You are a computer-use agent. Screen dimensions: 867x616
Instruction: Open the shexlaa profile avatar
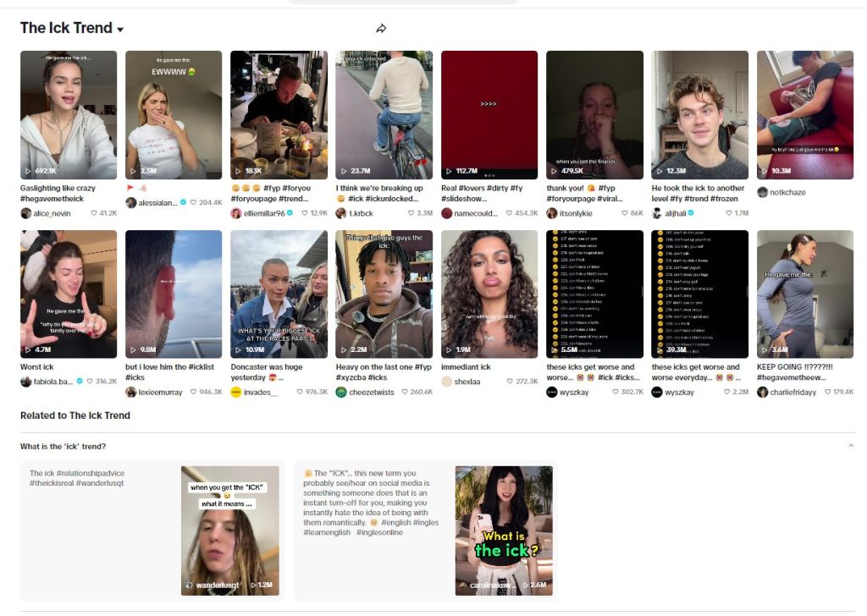point(447,382)
